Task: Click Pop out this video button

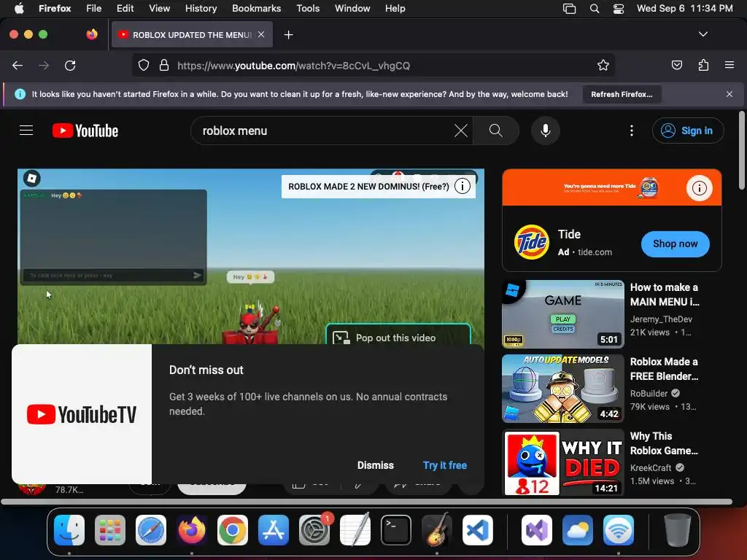Action: 398,335
